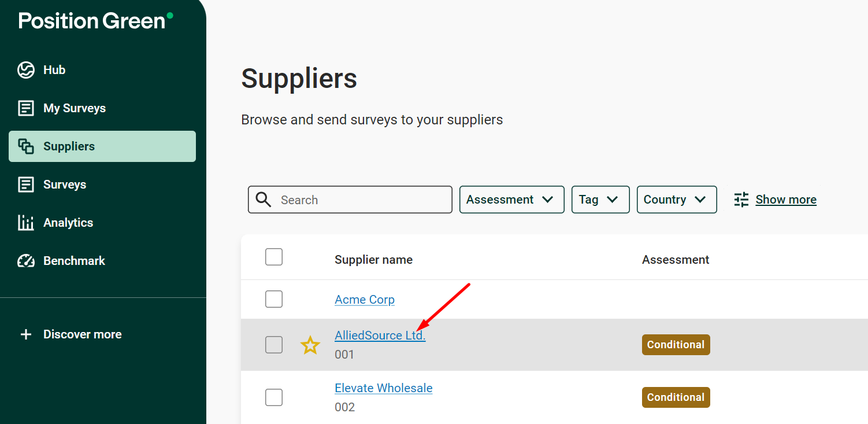The width and height of the screenshot is (868, 424).
Task: Click the Show more filters link
Action: 786,200
